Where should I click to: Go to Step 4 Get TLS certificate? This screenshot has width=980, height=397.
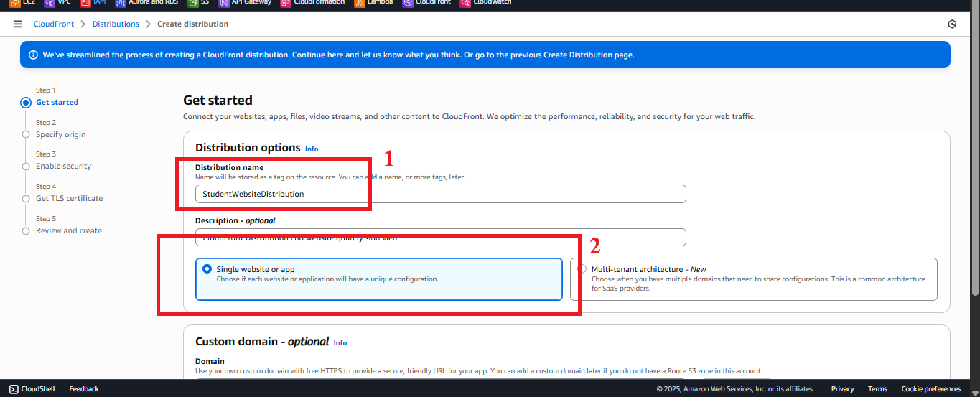pyautogui.click(x=69, y=198)
